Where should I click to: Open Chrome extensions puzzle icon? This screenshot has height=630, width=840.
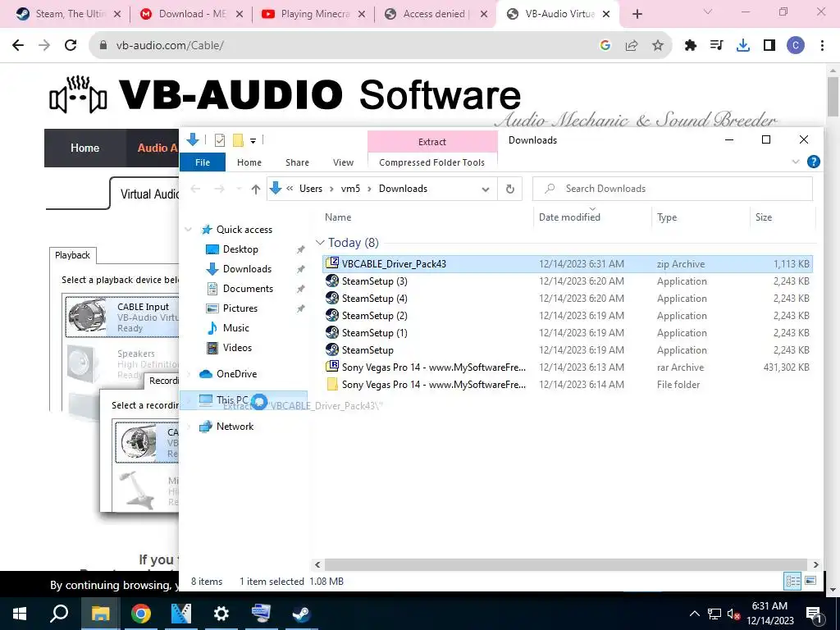point(691,46)
